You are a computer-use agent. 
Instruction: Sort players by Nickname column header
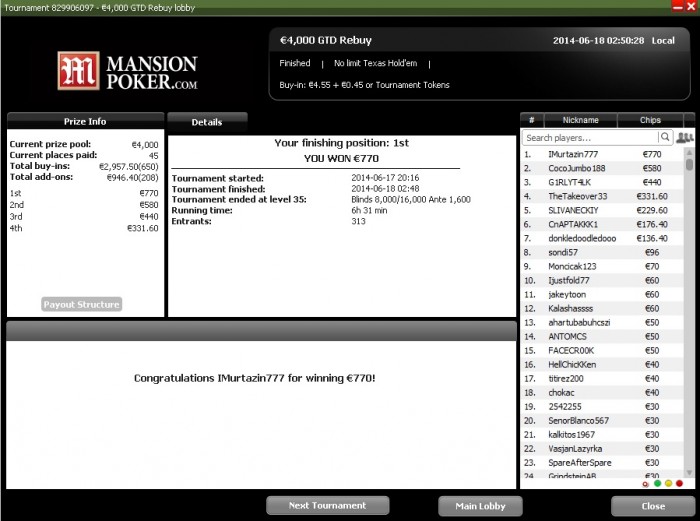click(580, 120)
